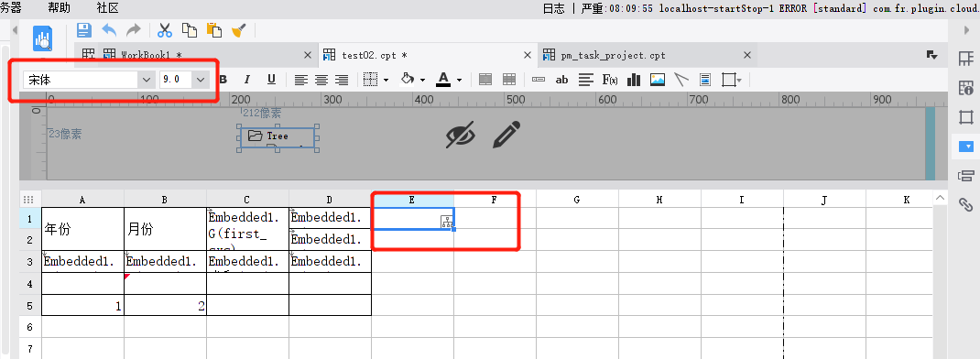Switch to the WorkBook1 tab
The width and height of the screenshot is (980, 359).
coord(150,55)
